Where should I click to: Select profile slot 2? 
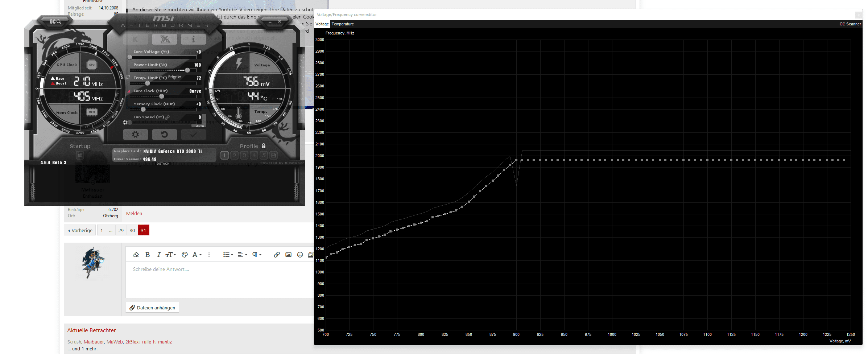click(235, 155)
